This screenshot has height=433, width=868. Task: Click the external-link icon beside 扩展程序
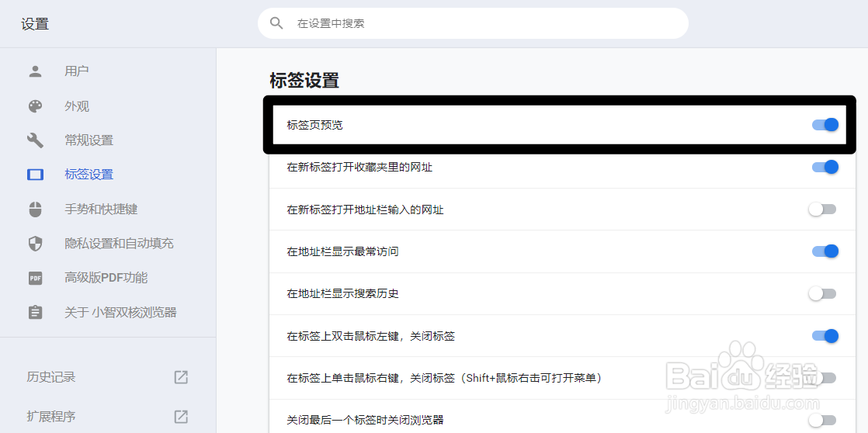point(181,417)
